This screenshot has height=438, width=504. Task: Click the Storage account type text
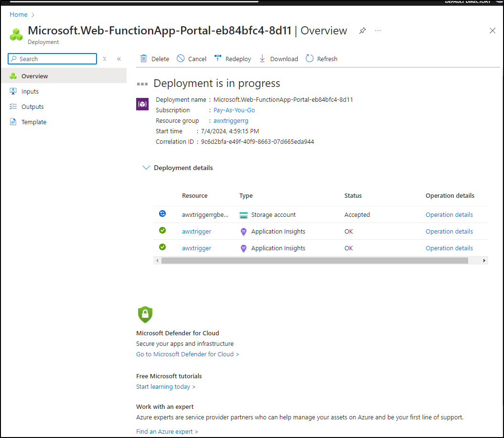coord(273,214)
